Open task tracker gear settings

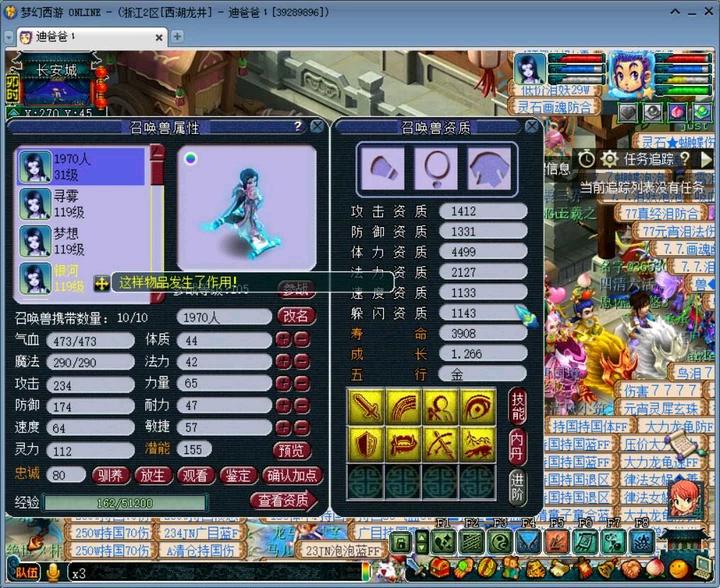coord(609,159)
